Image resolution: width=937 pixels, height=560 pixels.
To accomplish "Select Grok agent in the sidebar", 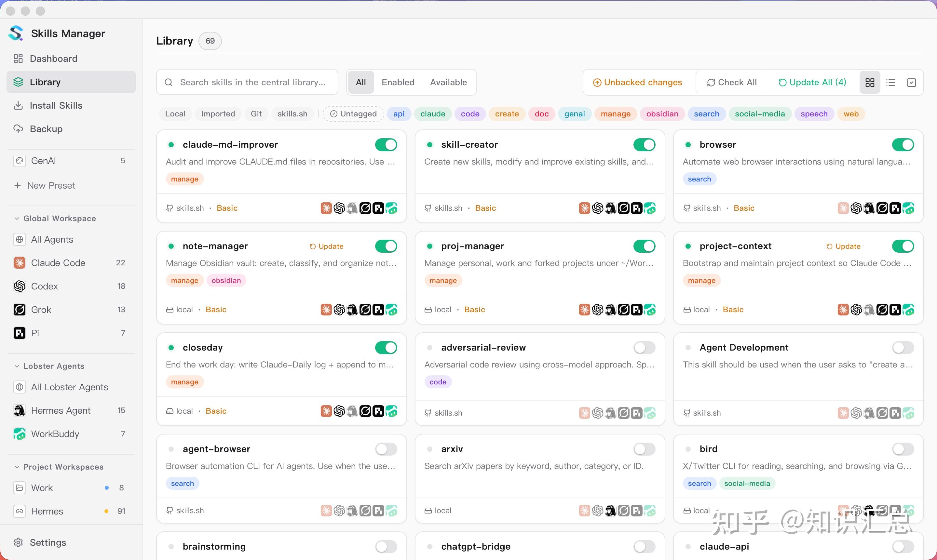I will (71, 310).
